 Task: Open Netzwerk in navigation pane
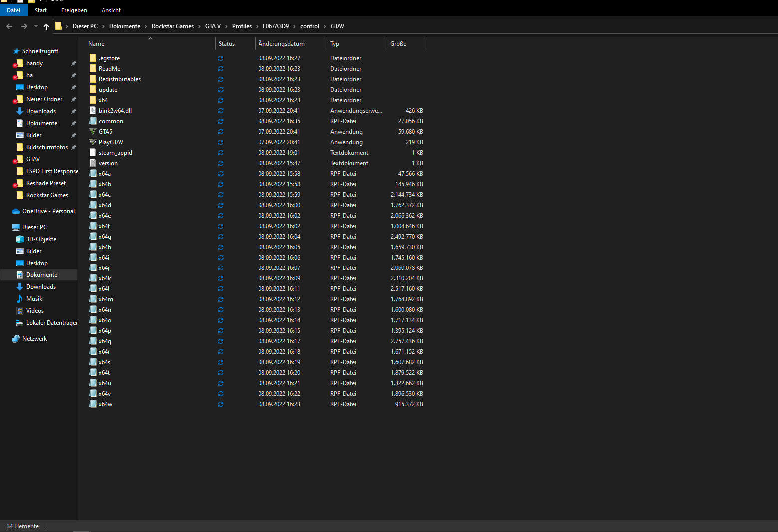click(x=34, y=339)
